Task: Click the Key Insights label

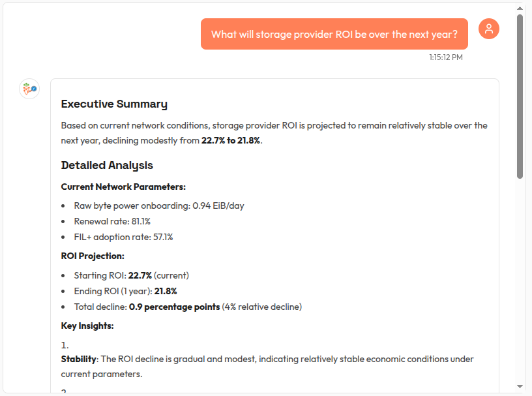Action: 87,326
